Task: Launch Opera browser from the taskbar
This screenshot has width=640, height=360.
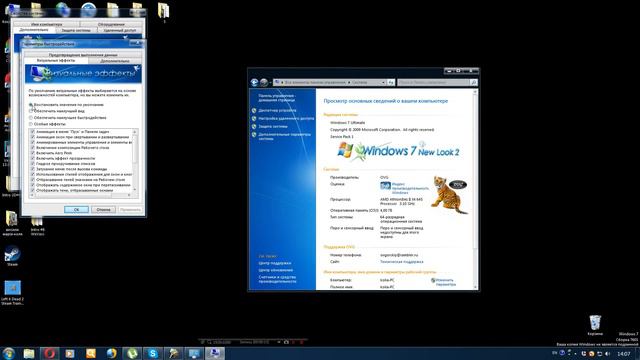Action: pos(49,353)
